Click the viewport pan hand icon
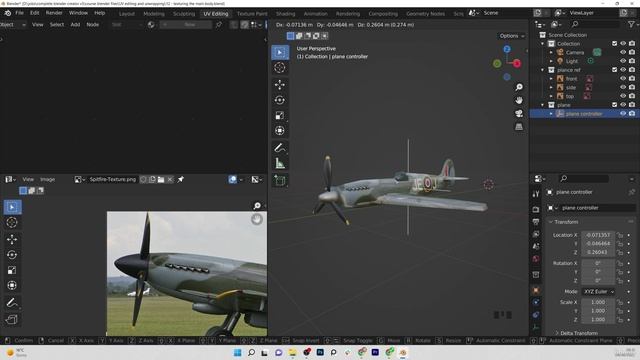The width and height of the screenshot is (640, 360). pos(519,100)
